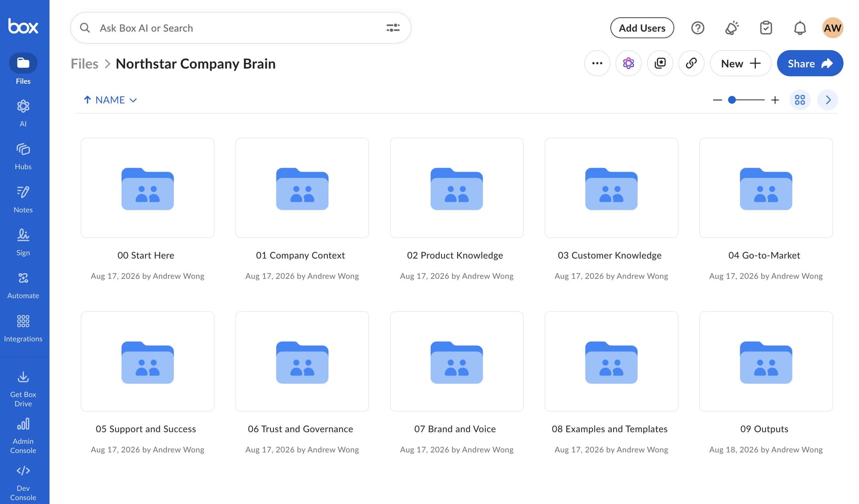The height and width of the screenshot is (504, 859).
Task: Select the 06 Trust and Governance folder icon
Action: click(302, 362)
